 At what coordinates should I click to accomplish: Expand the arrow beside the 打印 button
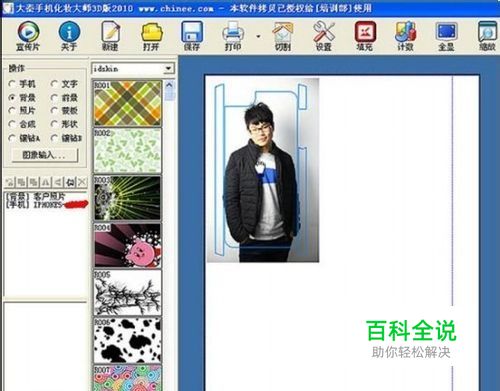[258, 36]
